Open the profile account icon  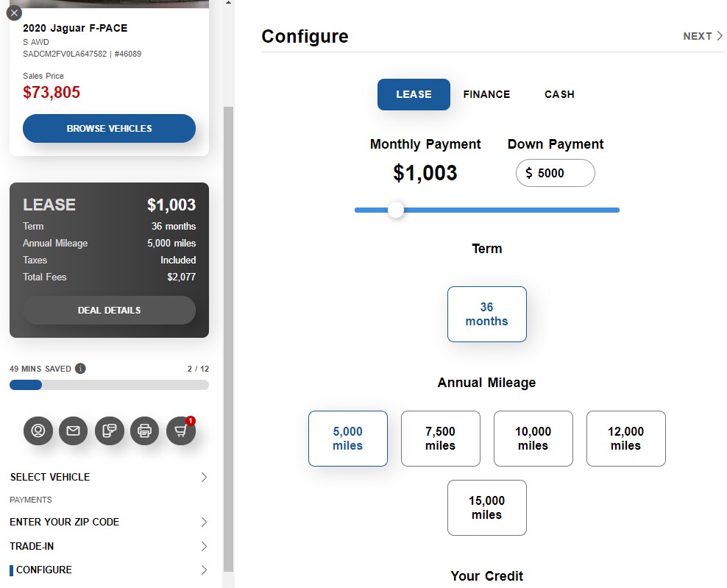pyautogui.click(x=38, y=431)
